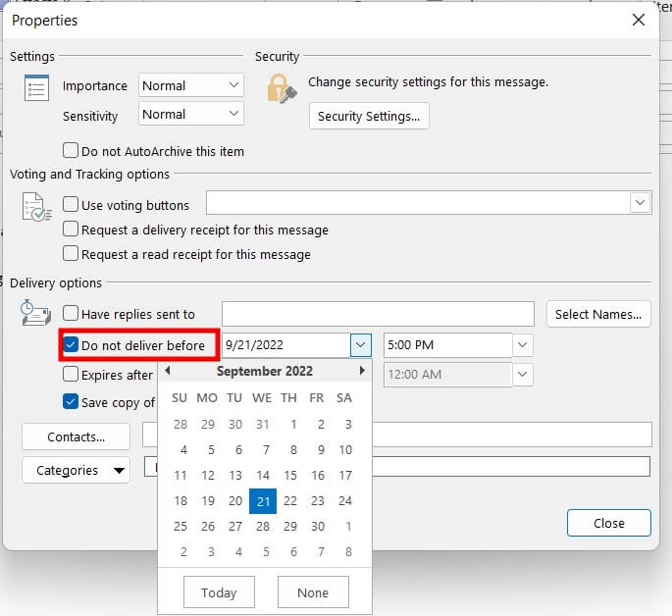Viewport: 672px width, 616px height.
Task: Select September 21 in the calendar
Action: [263, 501]
